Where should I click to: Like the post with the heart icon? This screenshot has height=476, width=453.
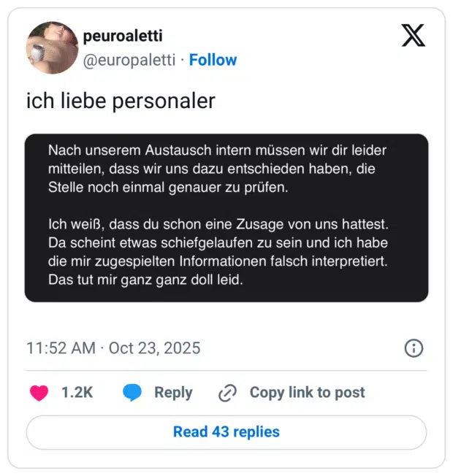coord(39,393)
